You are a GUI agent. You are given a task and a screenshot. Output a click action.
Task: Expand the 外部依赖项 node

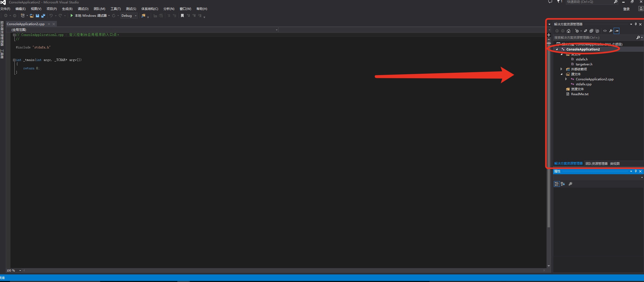(x=561, y=69)
